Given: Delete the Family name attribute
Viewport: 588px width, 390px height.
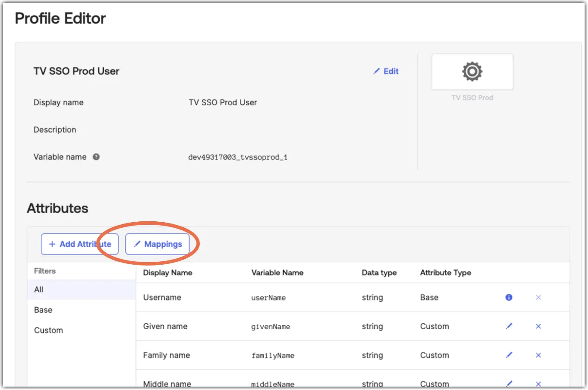Looking at the screenshot, I should (x=538, y=355).
